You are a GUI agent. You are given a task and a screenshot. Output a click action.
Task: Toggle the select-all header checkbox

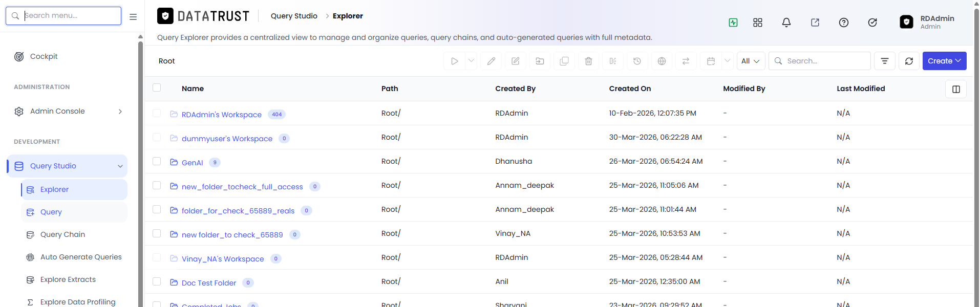[157, 87]
